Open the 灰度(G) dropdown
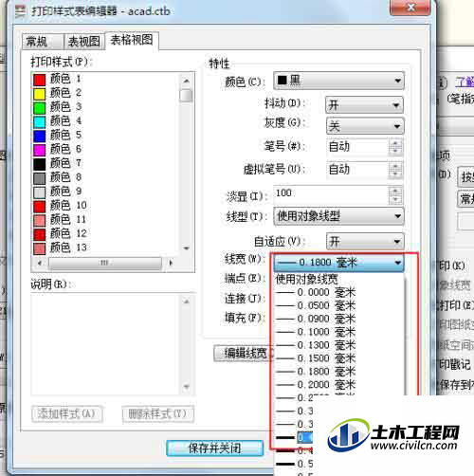The width and height of the screenshot is (474, 476). 365,126
